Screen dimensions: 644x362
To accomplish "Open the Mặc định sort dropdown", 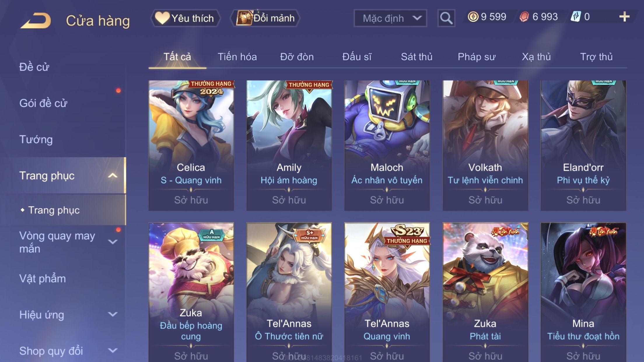I will pos(390,18).
